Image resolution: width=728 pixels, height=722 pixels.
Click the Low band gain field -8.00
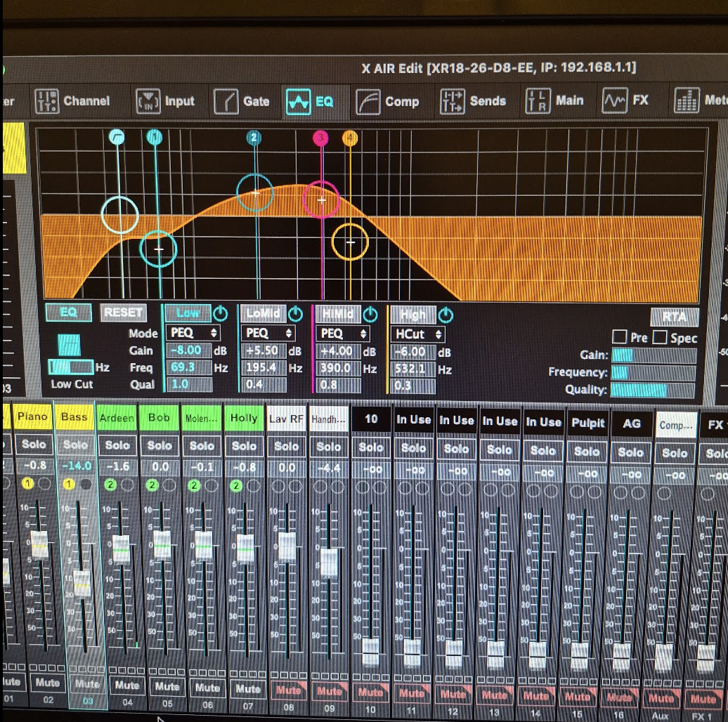[x=189, y=350]
